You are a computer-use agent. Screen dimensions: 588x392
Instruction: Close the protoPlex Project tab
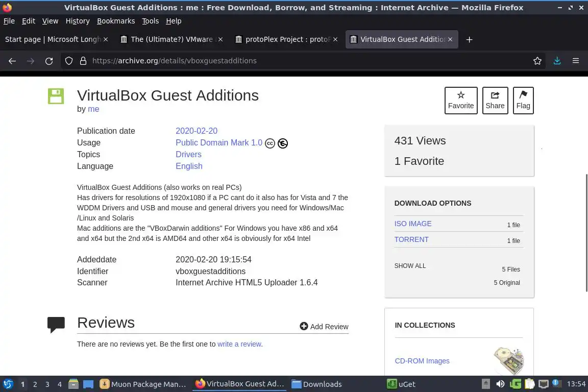click(x=335, y=39)
